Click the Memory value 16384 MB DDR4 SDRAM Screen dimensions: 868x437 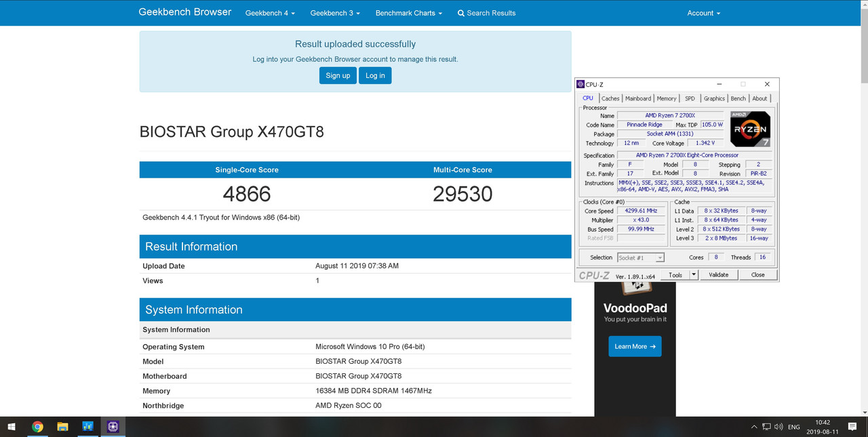(374, 391)
